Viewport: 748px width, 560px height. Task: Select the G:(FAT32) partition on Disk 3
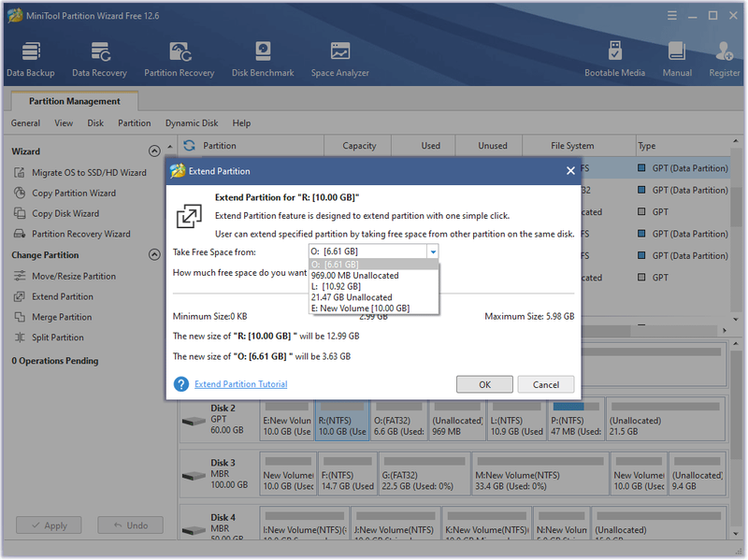point(424,474)
